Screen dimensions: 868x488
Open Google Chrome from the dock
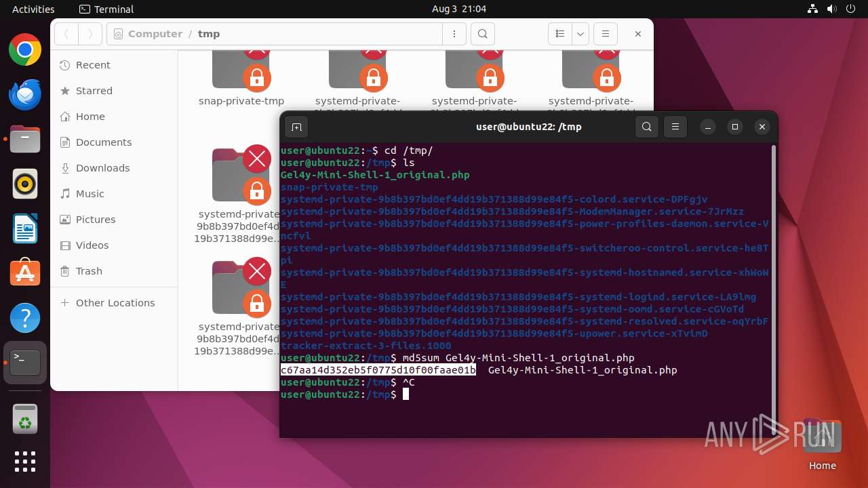(x=25, y=50)
